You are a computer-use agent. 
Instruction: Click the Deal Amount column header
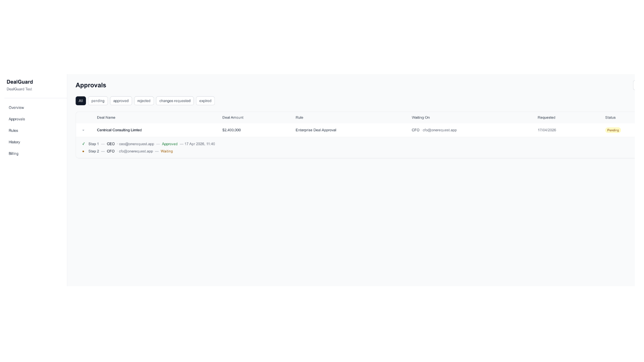233,118
